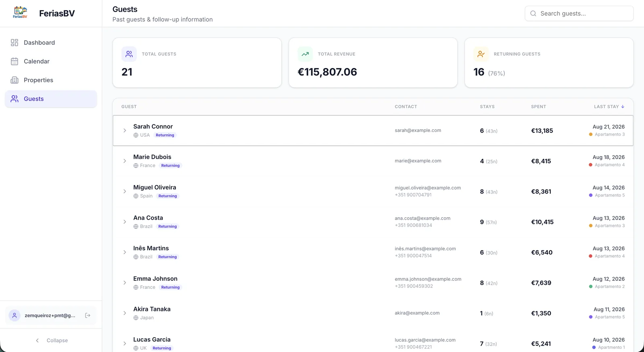Expand Ana Costa's guest row
This screenshot has height=352, width=644.
pos(125,222)
